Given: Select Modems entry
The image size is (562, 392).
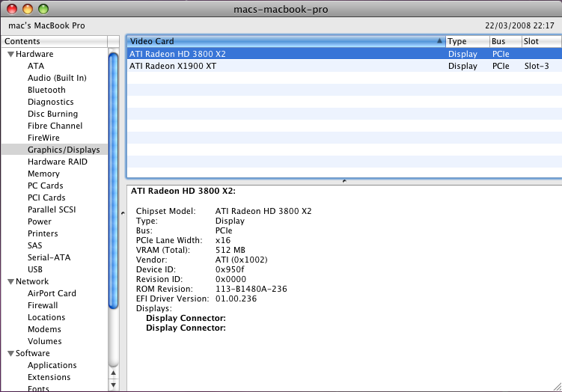Looking at the screenshot, I should click(x=44, y=329).
